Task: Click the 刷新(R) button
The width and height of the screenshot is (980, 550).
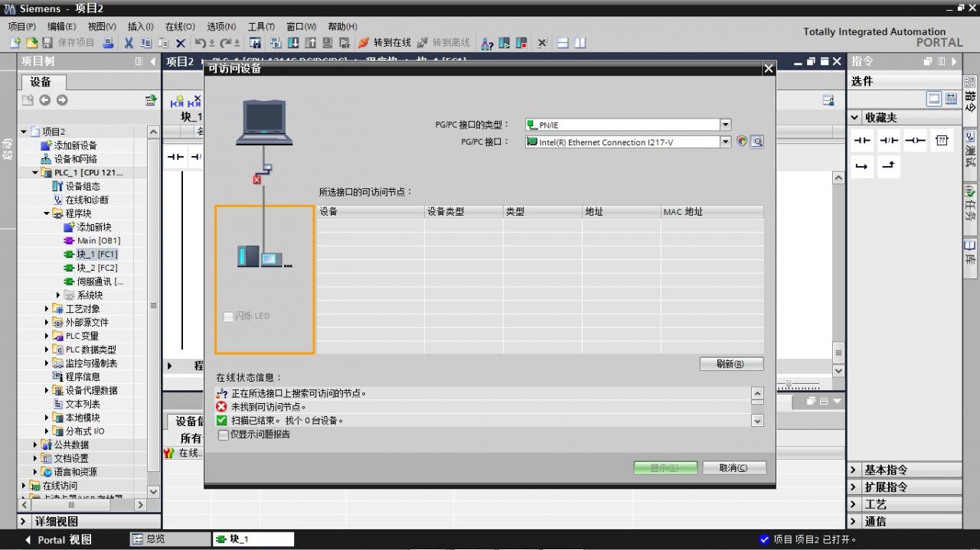Action: (x=730, y=363)
